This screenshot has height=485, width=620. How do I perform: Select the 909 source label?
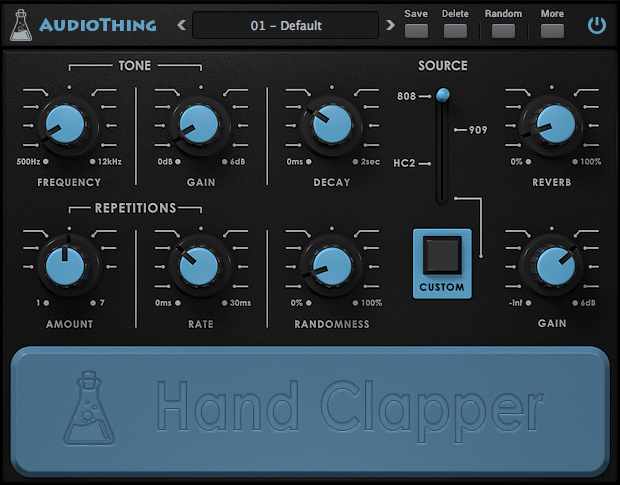coord(478,130)
